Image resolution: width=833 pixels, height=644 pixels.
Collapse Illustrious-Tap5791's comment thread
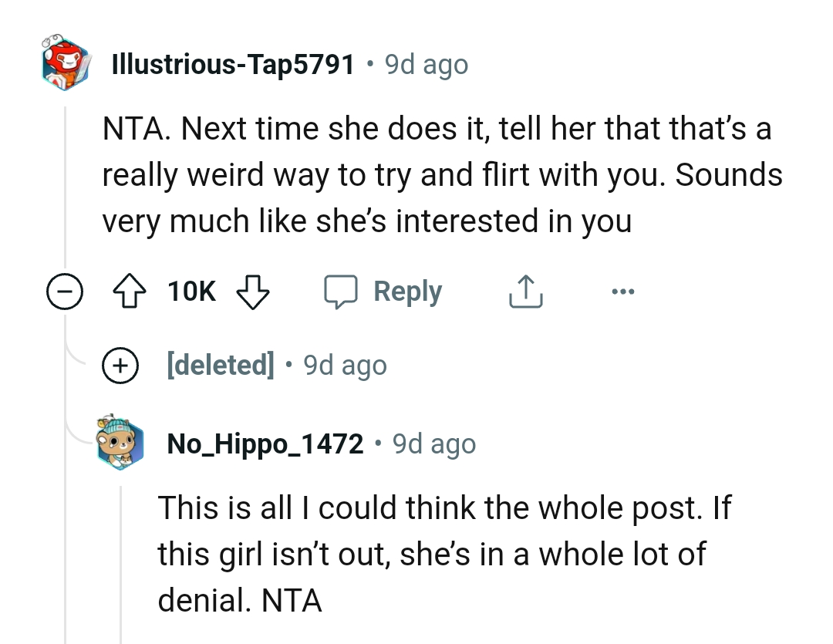point(66,291)
